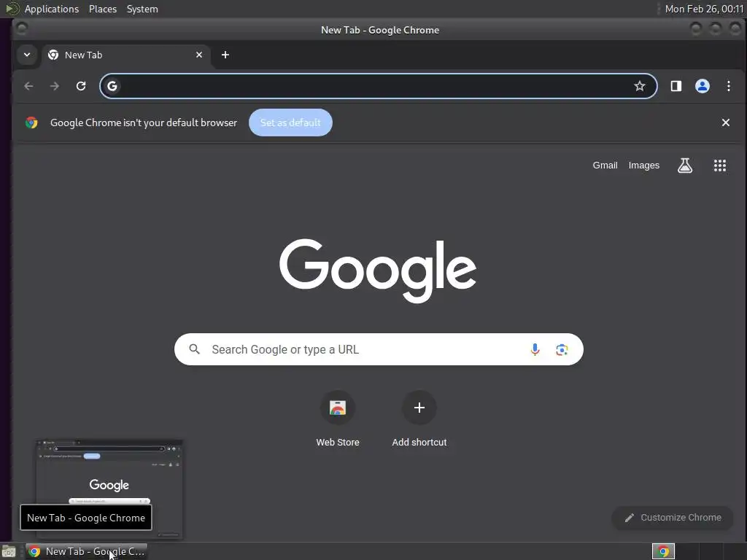
Task: Click the show desktop icon in taskbar
Action: (x=9, y=551)
